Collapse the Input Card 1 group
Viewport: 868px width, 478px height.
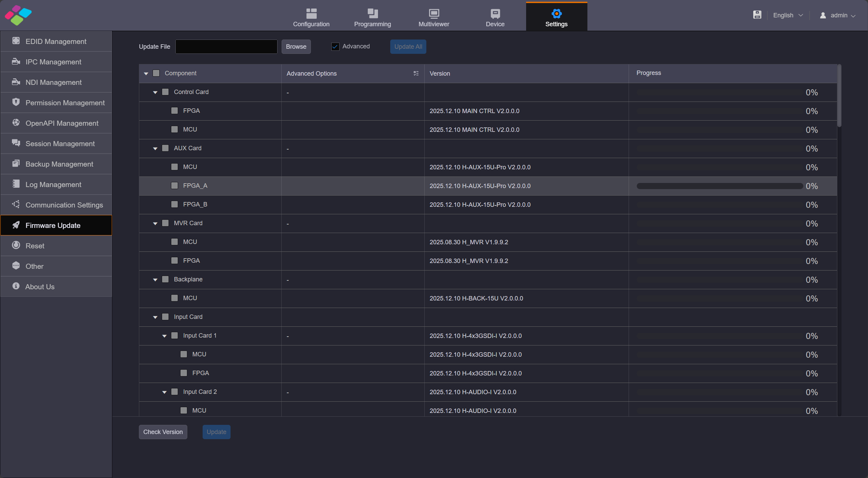coord(165,336)
